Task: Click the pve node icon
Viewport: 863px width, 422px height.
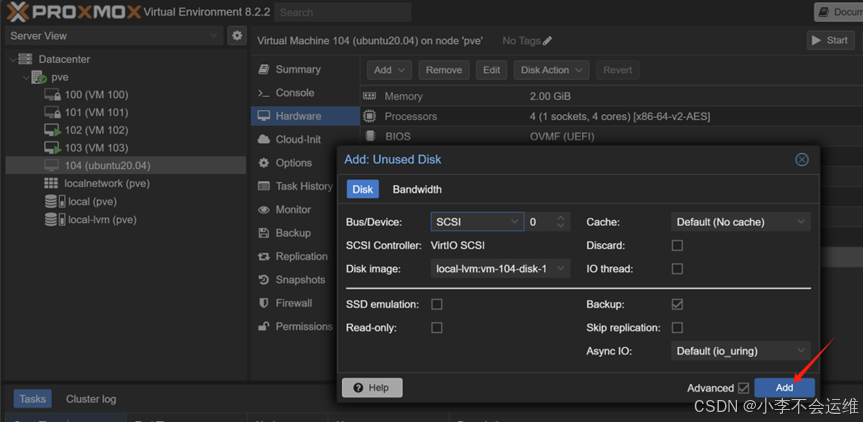Action: coord(39,77)
